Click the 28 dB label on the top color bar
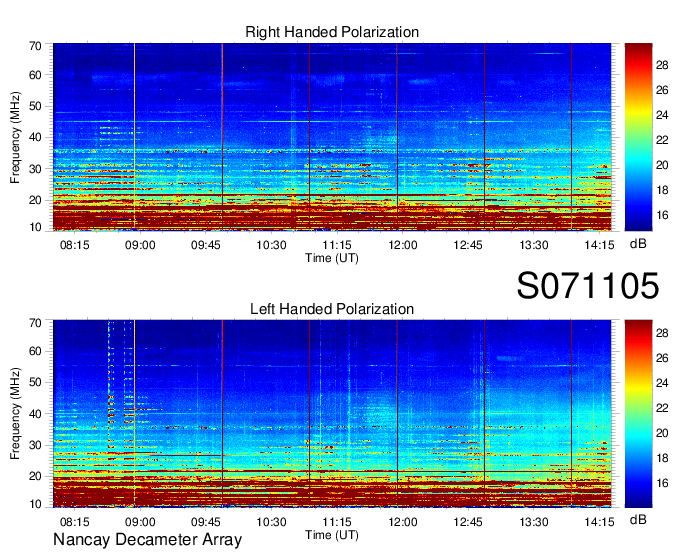This screenshot has width=680, height=552. [x=662, y=65]
